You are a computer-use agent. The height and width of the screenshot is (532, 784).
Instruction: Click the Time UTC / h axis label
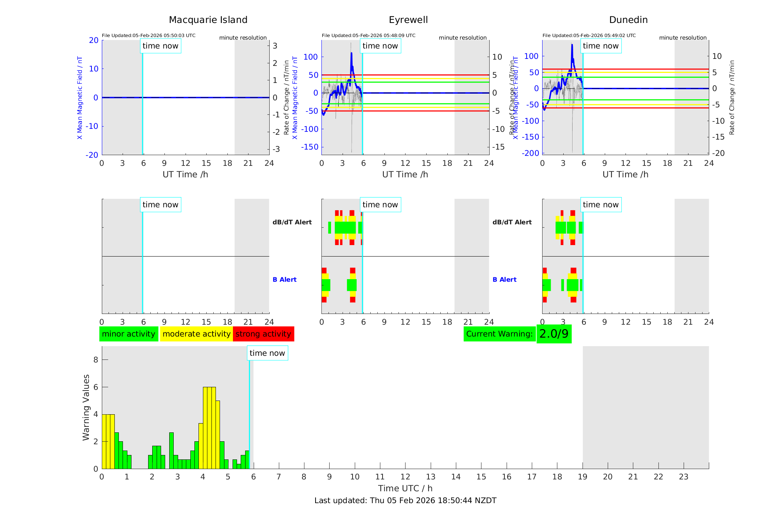tap(405, 488)
